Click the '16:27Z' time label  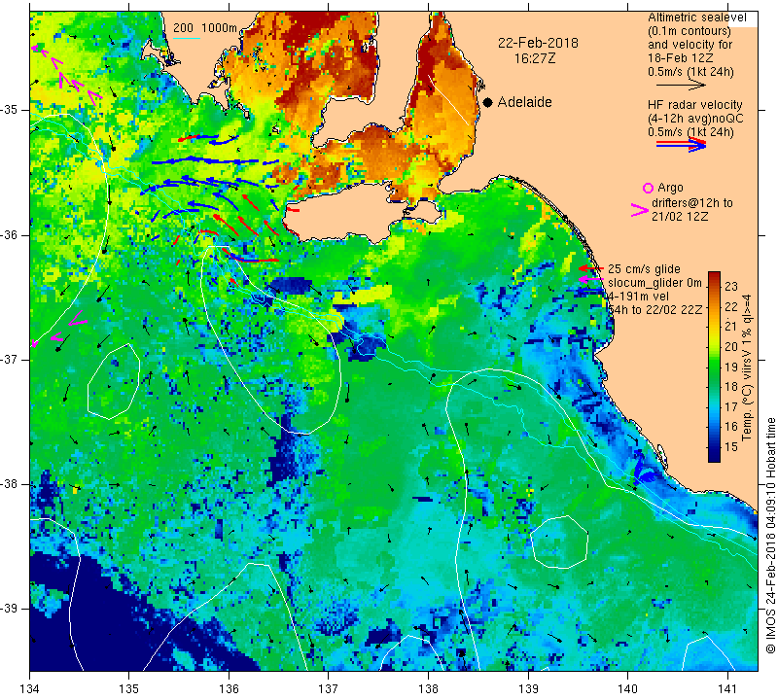pyautogui.click(x=534, y=58)
